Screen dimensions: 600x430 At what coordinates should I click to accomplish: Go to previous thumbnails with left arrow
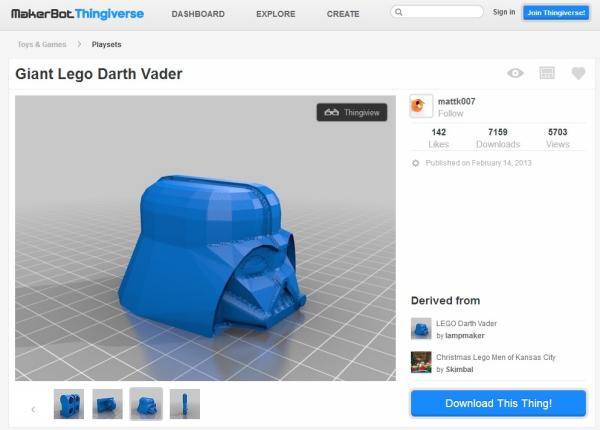coord(33,409)
